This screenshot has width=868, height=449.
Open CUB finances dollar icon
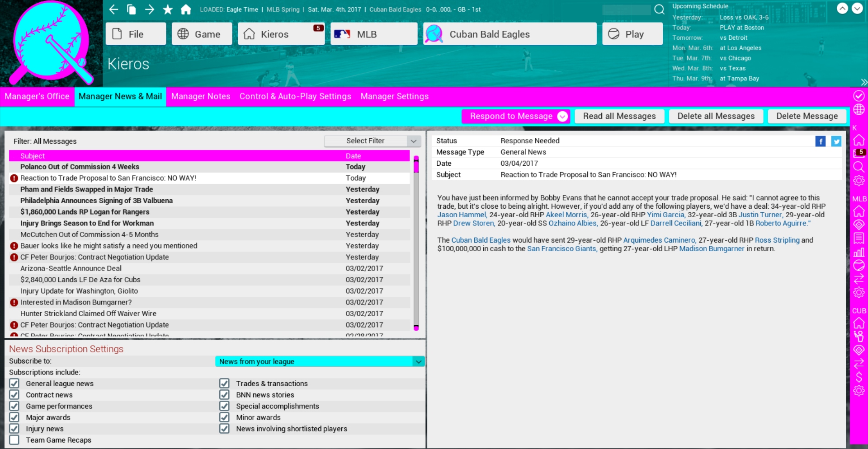(859, 377)
